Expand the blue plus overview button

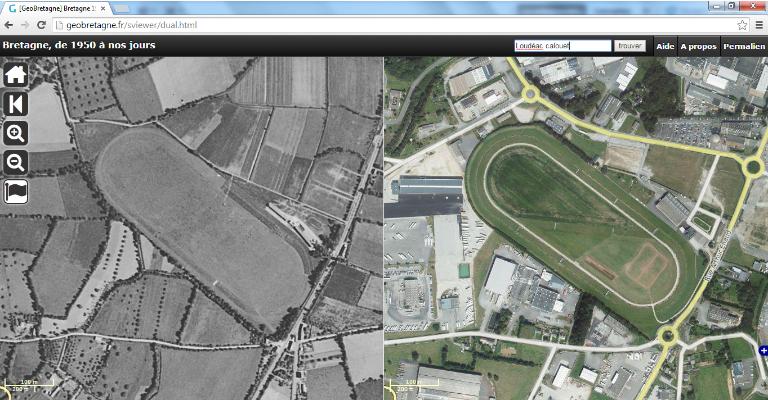(x=762, y=351)
